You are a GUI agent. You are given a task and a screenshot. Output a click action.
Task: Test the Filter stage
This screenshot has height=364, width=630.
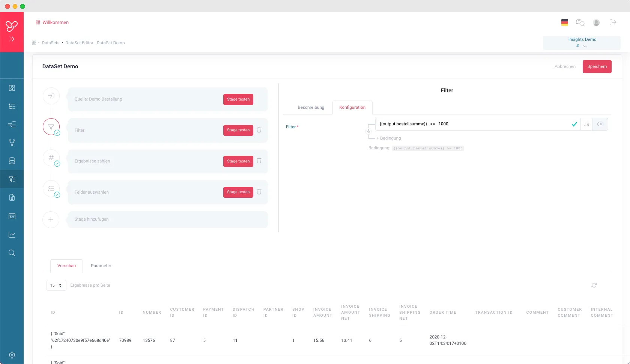(238, 130)
